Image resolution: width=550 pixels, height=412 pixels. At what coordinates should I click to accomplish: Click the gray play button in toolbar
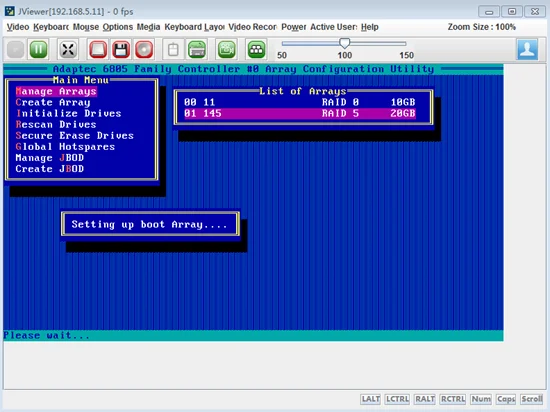pos(16,49)
